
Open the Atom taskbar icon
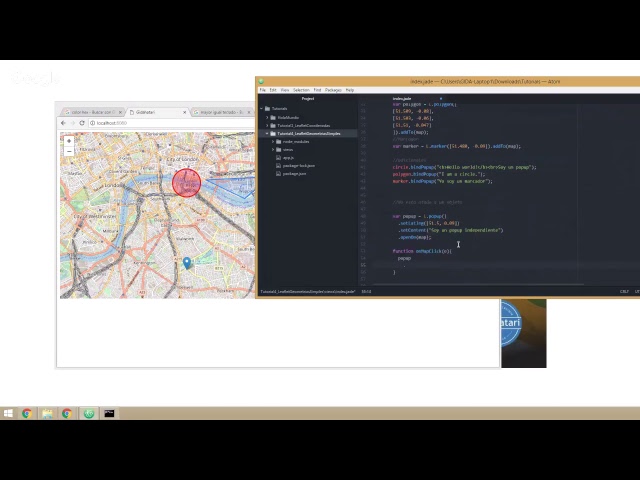[89, 413]
